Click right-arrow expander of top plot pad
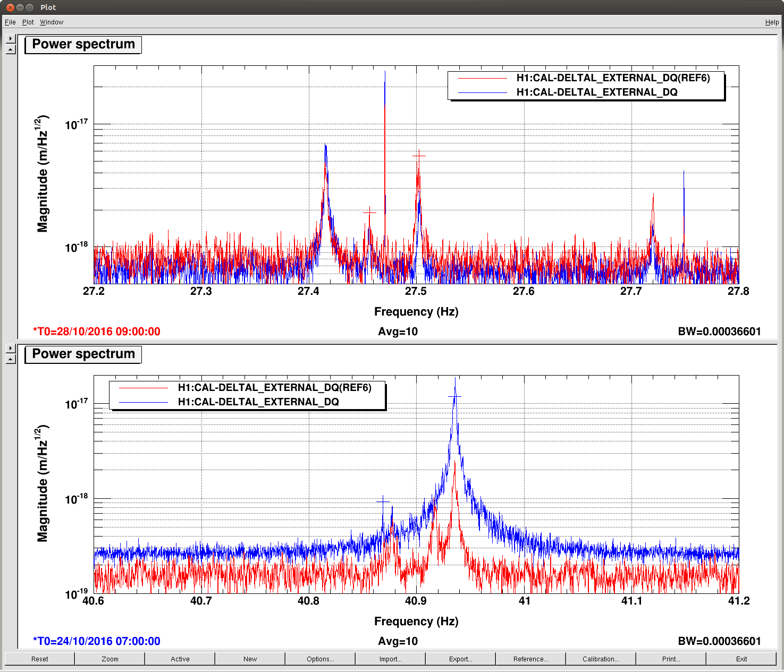Image resolution: width=784 pixels, height=672 pixels. tap(11, 39)
